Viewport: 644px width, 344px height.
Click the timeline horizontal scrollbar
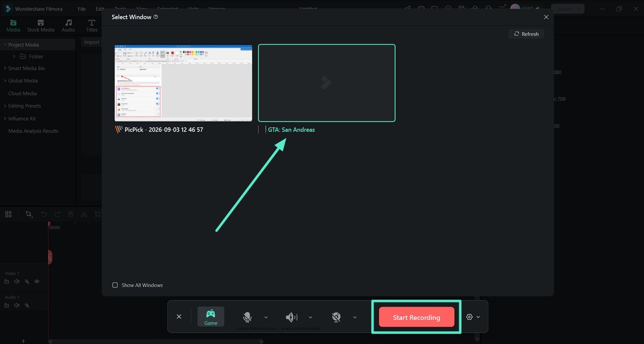pyautogui.click(x=155, y=341)
